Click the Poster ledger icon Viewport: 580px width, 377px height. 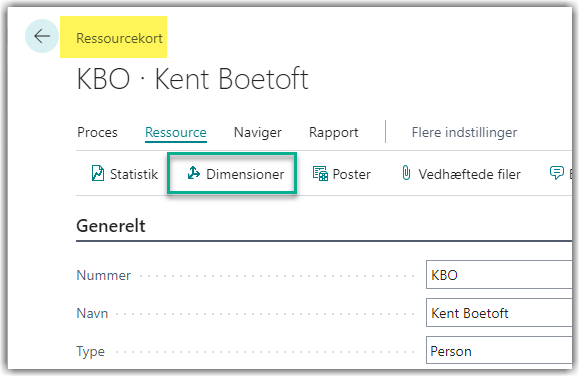[x=320, y=174]
